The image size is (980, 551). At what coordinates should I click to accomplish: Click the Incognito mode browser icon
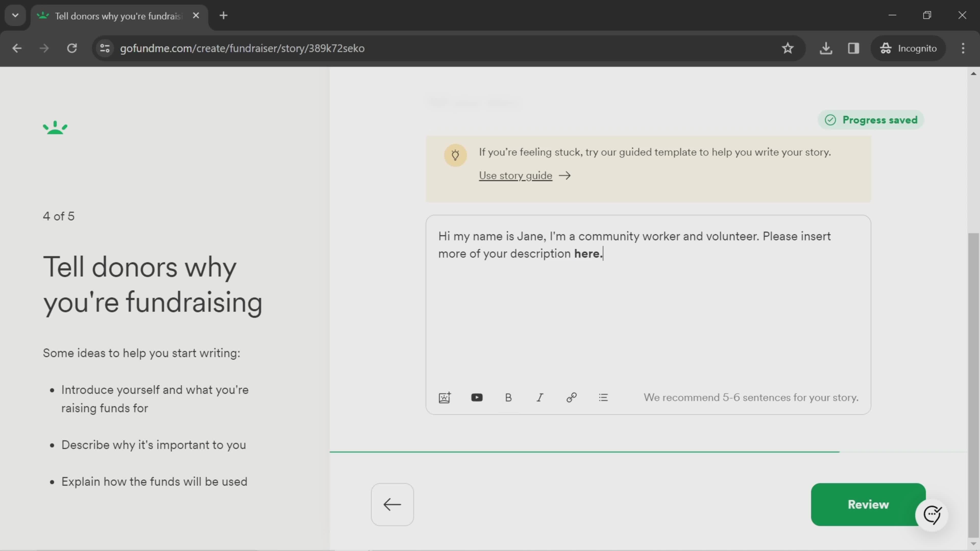(886, 48)
